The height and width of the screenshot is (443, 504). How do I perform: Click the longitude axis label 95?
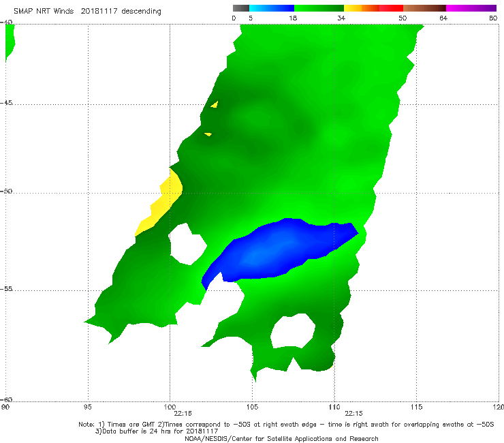click(87, 408)
